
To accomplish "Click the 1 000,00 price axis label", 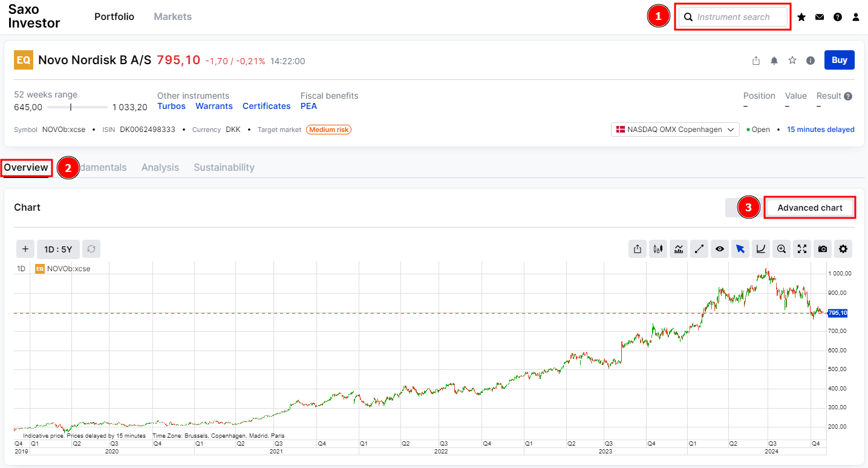I will coord(840,274).
